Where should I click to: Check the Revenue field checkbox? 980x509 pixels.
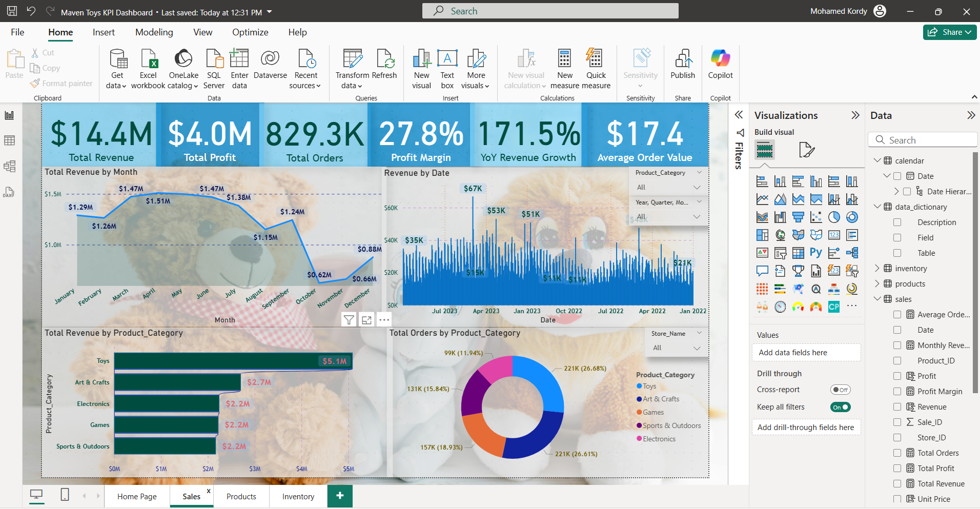pyautogui.click(x=897, y=407)
